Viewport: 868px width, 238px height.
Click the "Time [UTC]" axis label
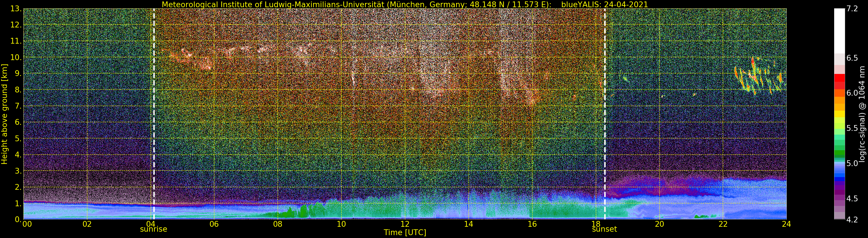tap(405, 233)
